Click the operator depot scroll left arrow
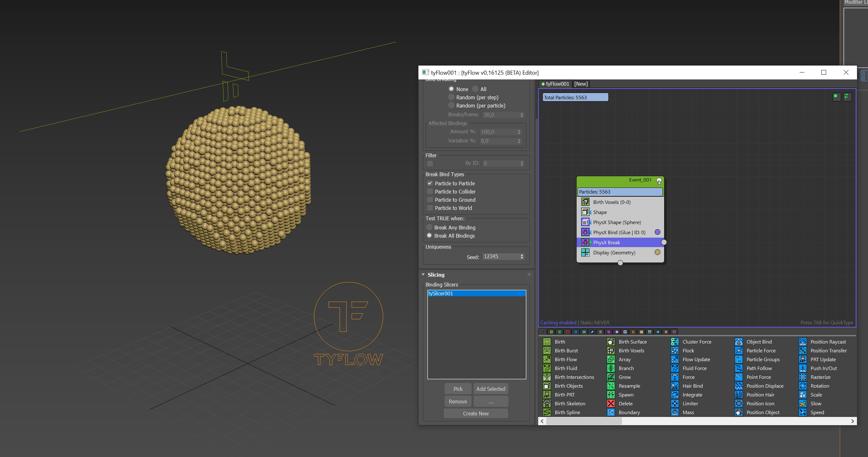868x457 pixels. coord(542,421)
